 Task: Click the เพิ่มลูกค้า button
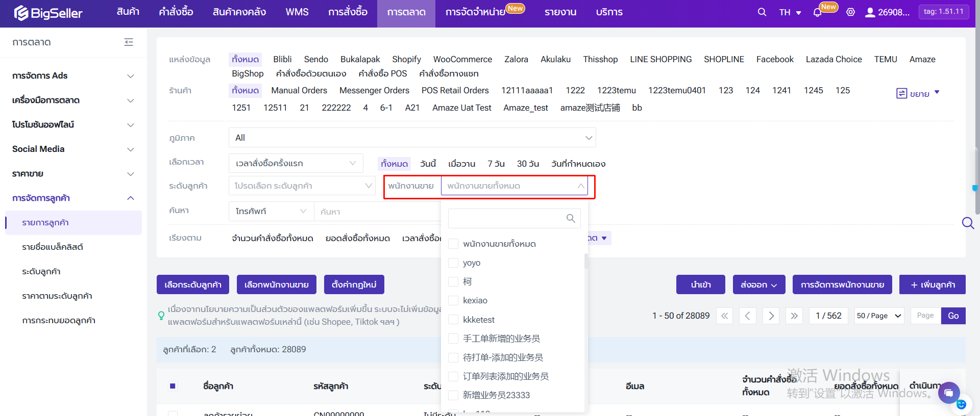click(932, 284)
